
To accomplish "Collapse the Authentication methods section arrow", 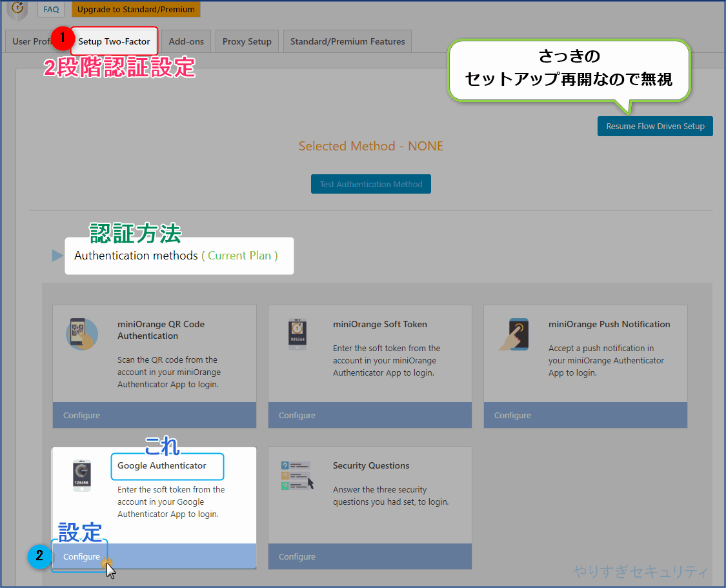I will click(57, 256).
